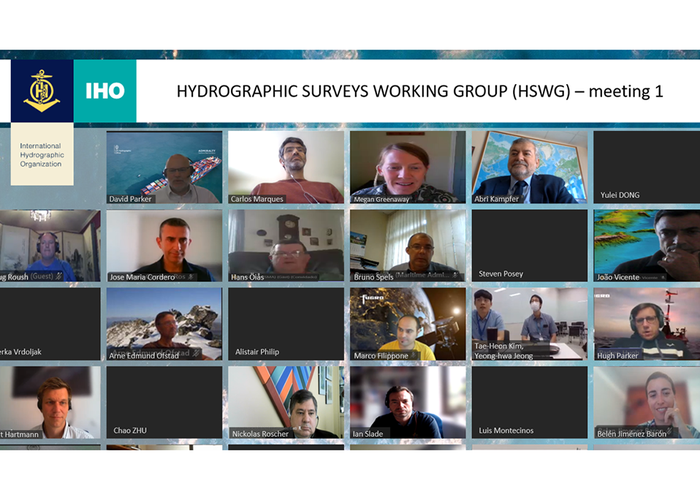The width and height of the screenshot is (700, 500).
Task: Select Marco Filippone's video tile
Action: 408,324
